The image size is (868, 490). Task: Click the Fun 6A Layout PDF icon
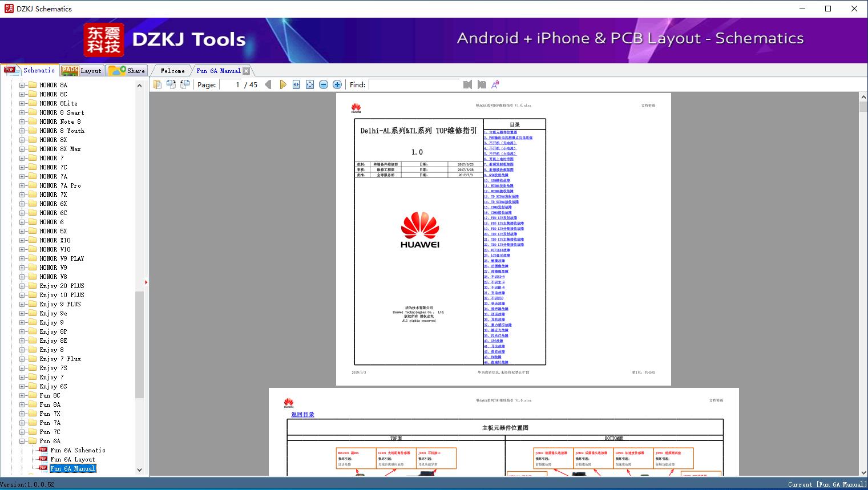tap(43, 459)
